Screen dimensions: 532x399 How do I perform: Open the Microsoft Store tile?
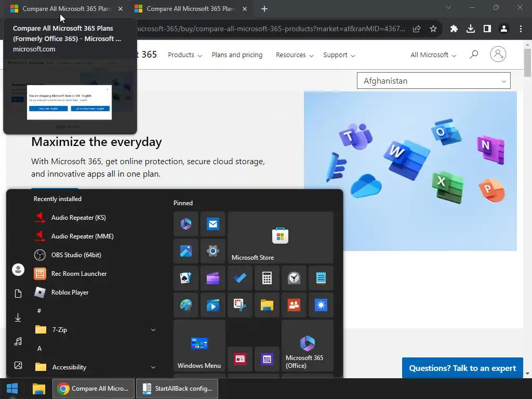point(280,237)
